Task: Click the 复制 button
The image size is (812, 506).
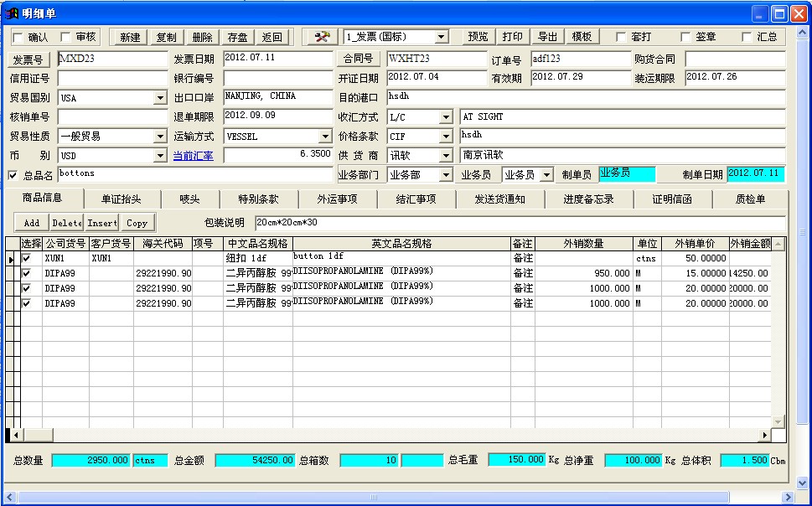Action: tap(166, 37)
